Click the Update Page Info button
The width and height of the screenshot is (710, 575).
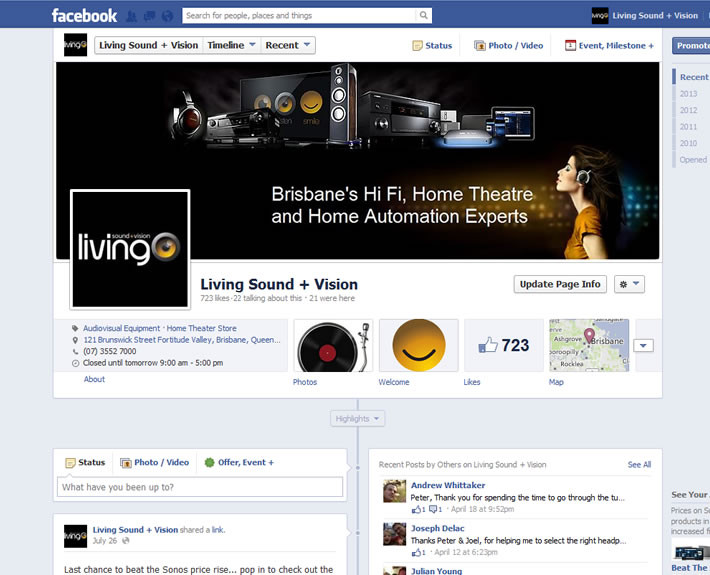pos(560,284)
